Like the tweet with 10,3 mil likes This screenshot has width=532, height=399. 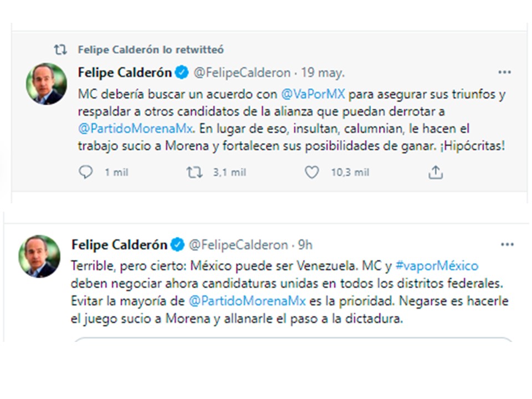312,173
